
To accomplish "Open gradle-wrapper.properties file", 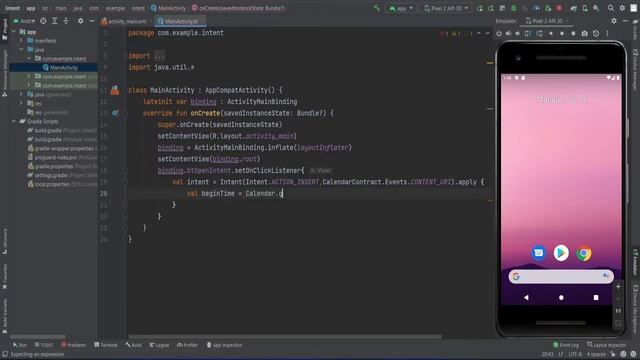I will [62, 149].
